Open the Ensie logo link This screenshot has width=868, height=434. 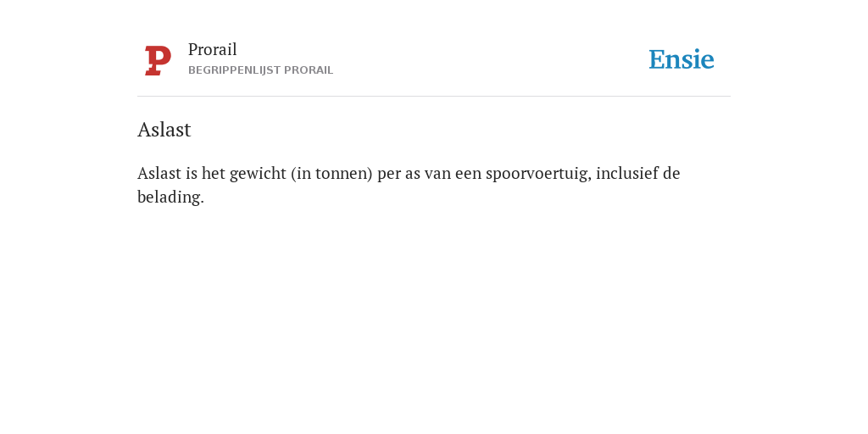(x=681, y=59)
